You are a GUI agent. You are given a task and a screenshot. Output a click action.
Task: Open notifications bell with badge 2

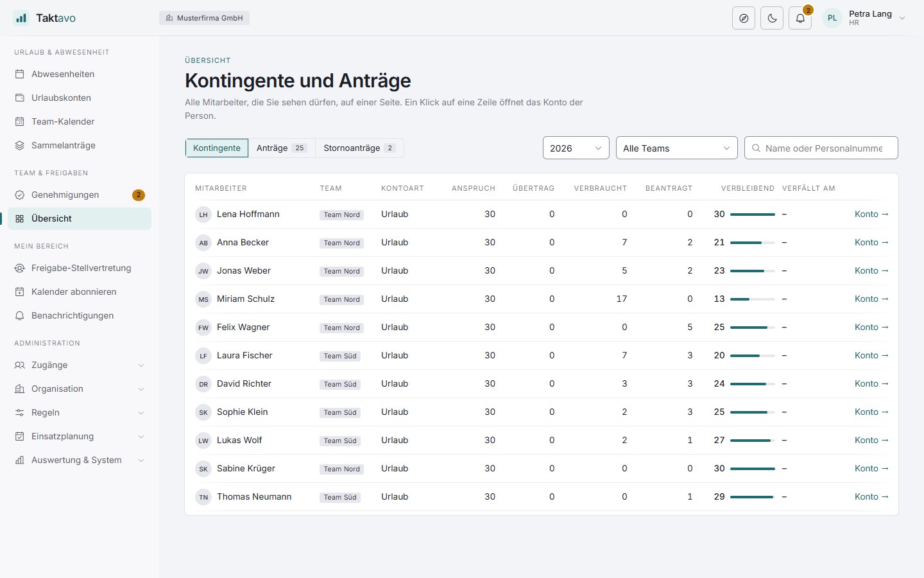(800, 18)
